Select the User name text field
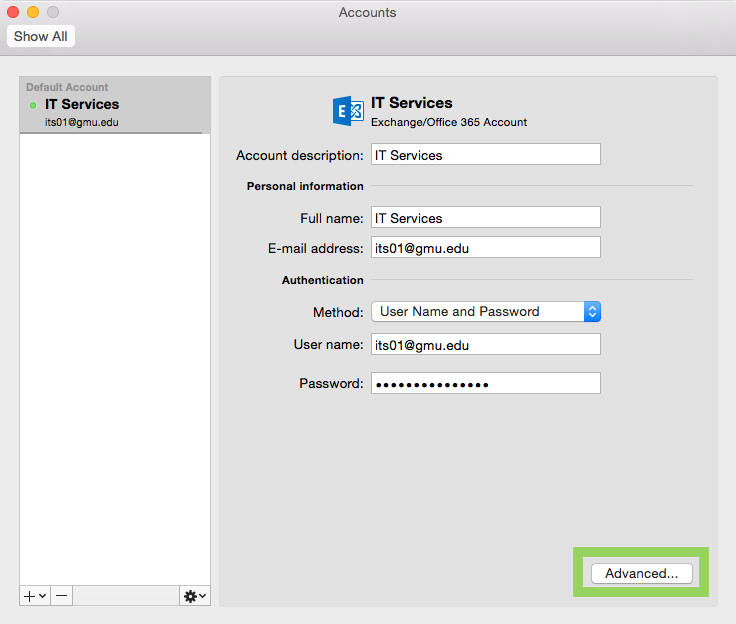 pyautogui.click(x=485, y=345)
